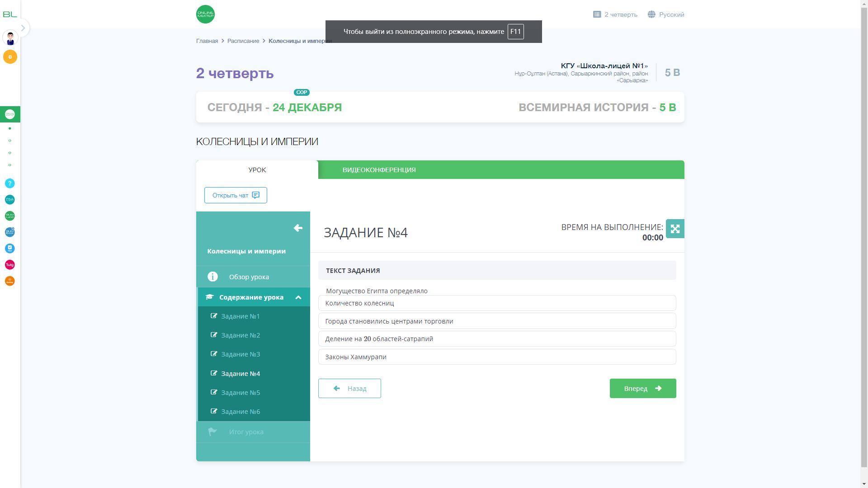Click the Online Mektep logo at top
Screen dimensions: 868x488
[x=205, y=14]
